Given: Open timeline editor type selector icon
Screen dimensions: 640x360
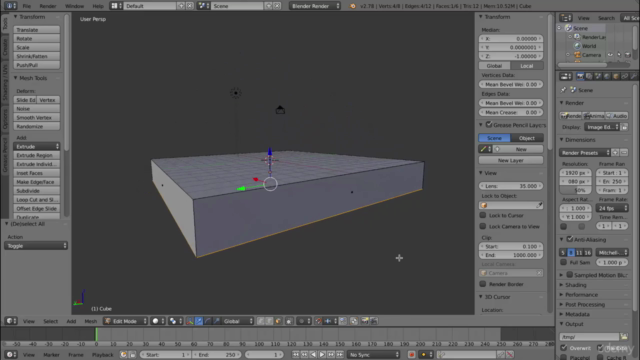Looking at the screenshot, I should (11, 355).
